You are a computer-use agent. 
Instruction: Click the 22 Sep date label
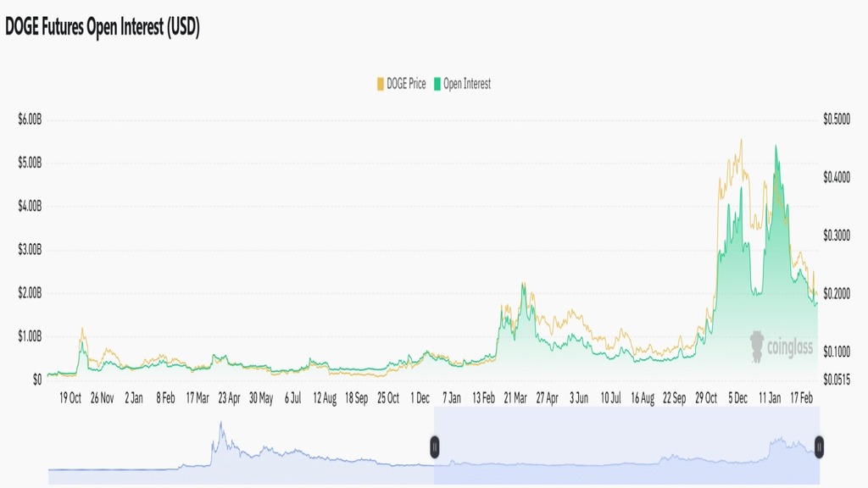point(674,398)
